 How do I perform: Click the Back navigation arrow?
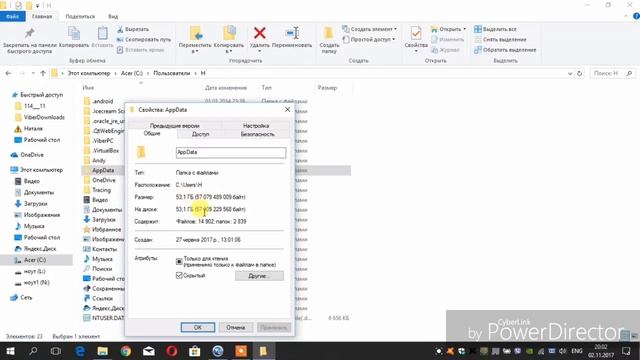tap(9, 73)
